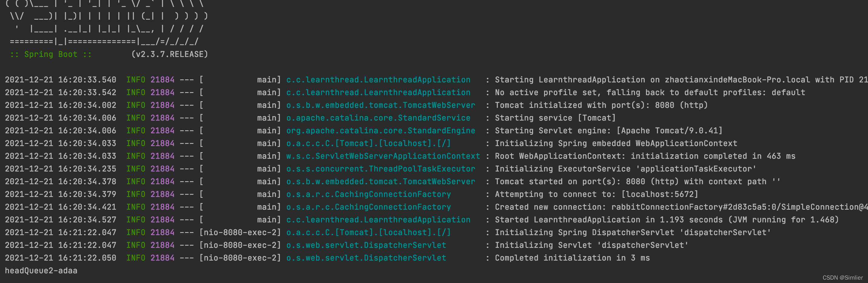Screen dimensions: 868x283
Task: Click the 'Completed initialization in 3 ms' message
Action: [x=572, y=258]
